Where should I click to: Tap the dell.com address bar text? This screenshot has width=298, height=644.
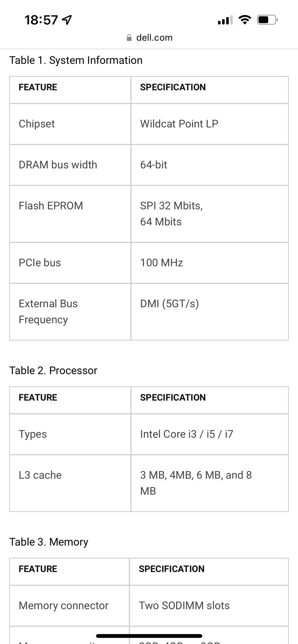(154, 38)
